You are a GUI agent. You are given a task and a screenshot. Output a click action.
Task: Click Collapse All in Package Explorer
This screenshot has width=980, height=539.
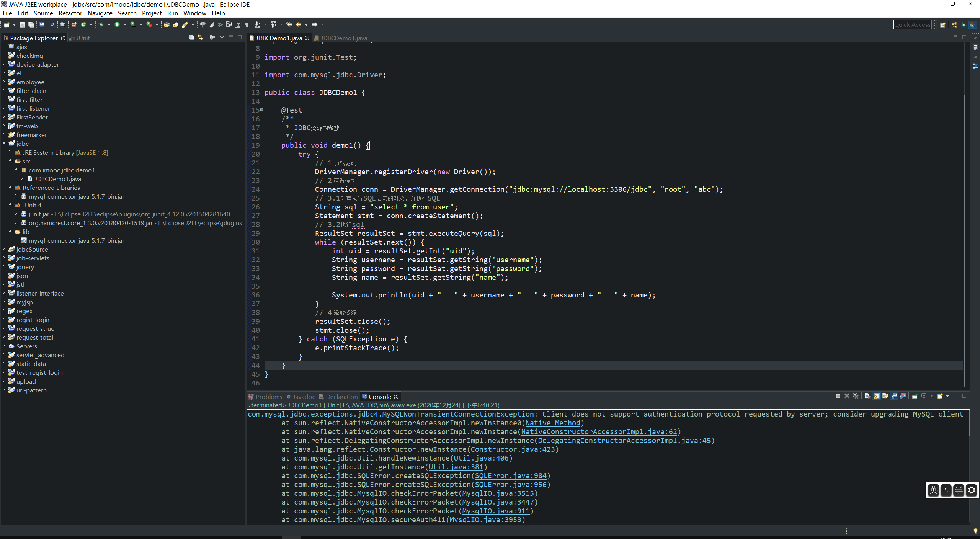[191, 37]
